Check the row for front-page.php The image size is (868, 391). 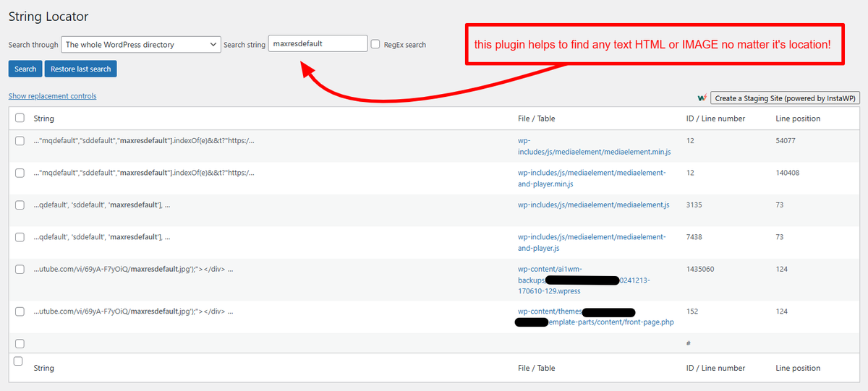[x=20, y=311]
